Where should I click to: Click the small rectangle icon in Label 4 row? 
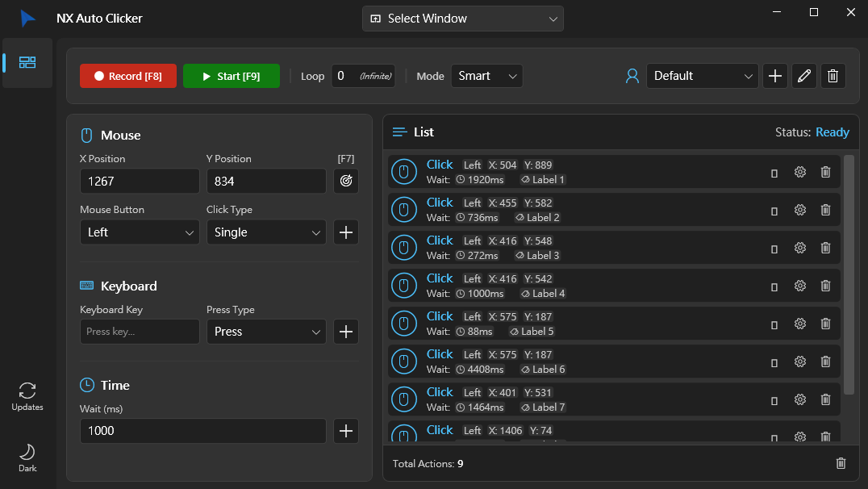(774, 287)
